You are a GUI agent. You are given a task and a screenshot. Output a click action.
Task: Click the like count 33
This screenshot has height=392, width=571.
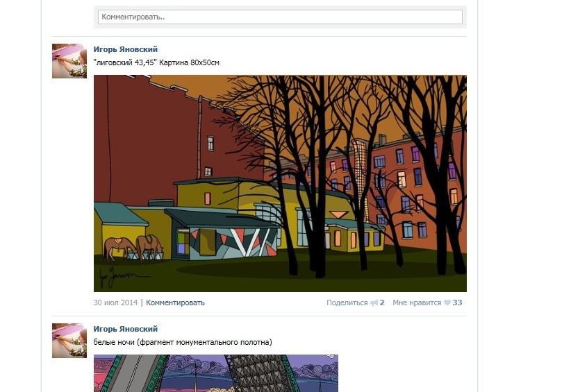pos(457,302)
